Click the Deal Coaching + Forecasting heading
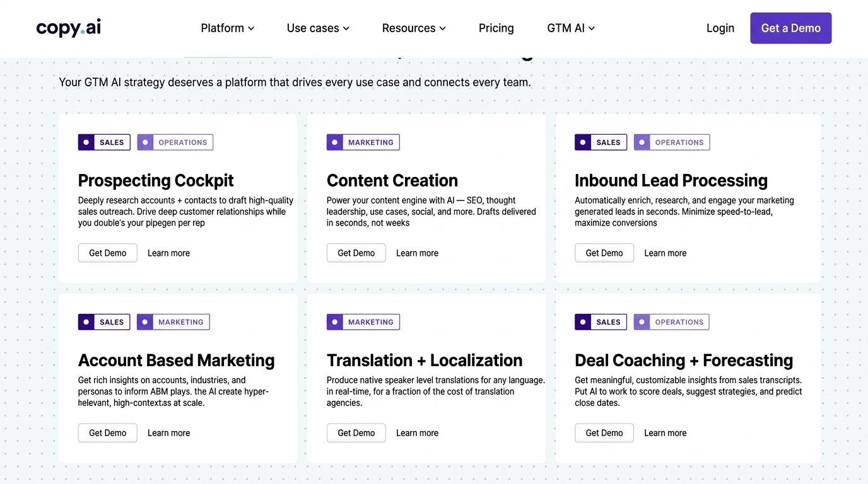Viewport: 868px width, 484px height. pyautogui.click(x=684, y=360)
